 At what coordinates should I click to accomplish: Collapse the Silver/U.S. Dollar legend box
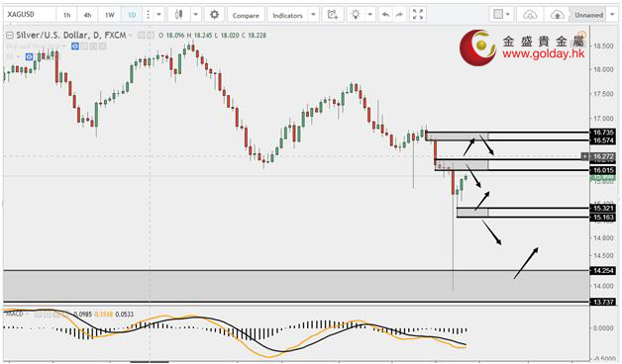tap(10, 36)
